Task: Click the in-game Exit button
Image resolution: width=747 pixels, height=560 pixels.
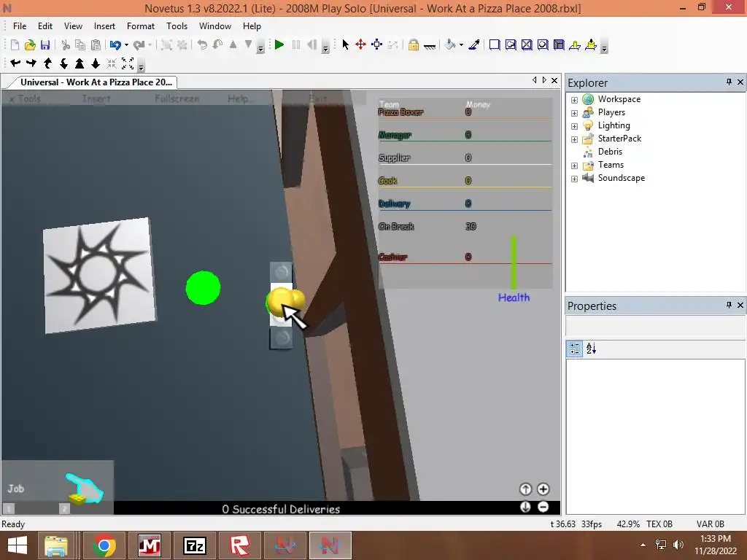Action: pyautogui.click(x=318, y=98)
